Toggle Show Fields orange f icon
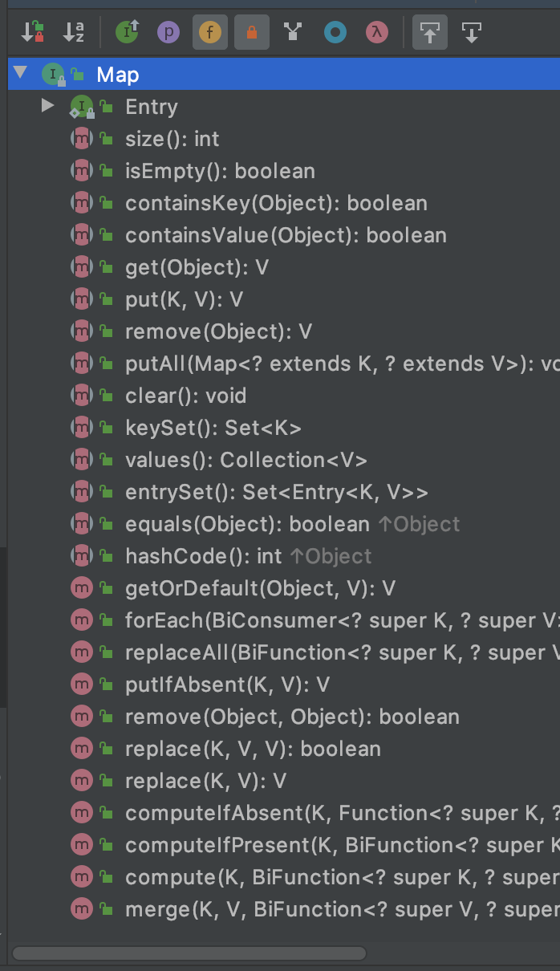The image size is (560, 971). [x=209, y=33]
